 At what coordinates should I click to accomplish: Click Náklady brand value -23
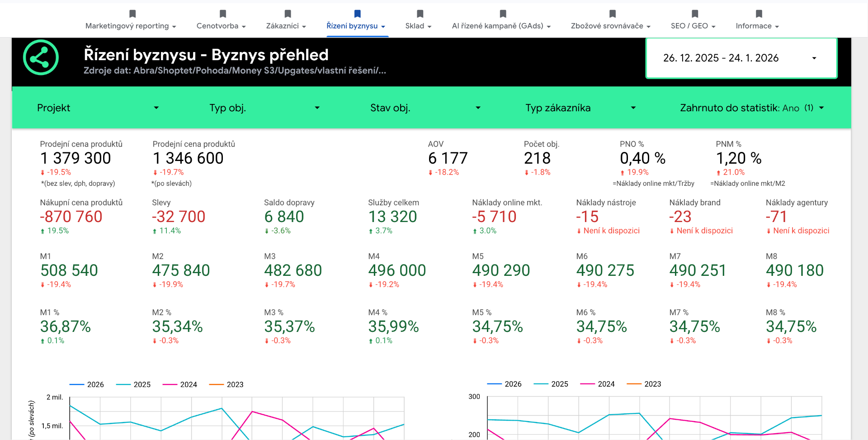tap(680, 217)
